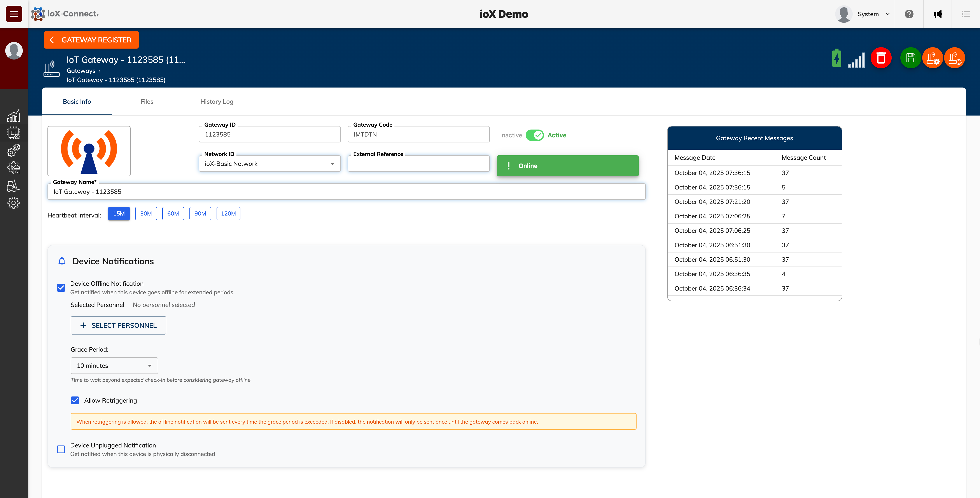Image resolution: width=980 pixels, height=498 pixels.
Task: Switch to the Files tab
Action: pyautogui.click(x=147, y=102)
